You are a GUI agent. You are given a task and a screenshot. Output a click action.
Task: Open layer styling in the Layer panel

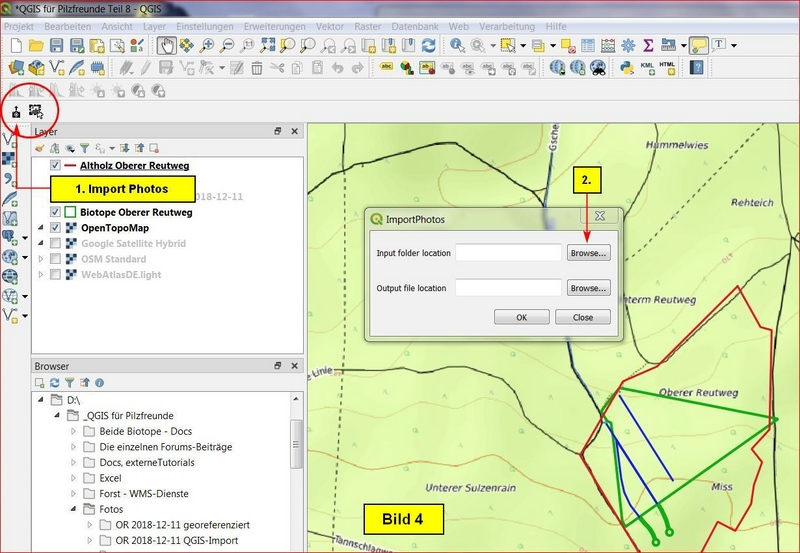40,148
